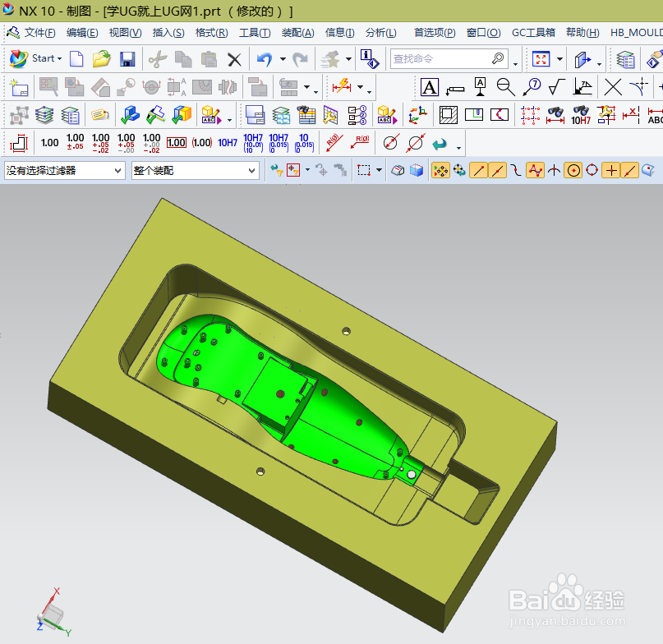Image resolution: width=663 pixels, height=644 pixels.
Task: Open the 文件(F) menu
Action: pyautogui.click(x=39, y=33)
